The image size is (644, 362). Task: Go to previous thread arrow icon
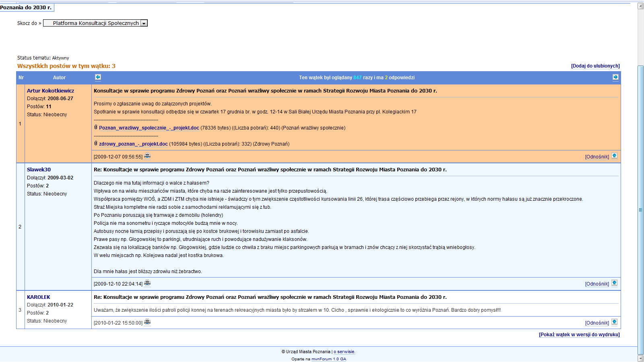98,77
